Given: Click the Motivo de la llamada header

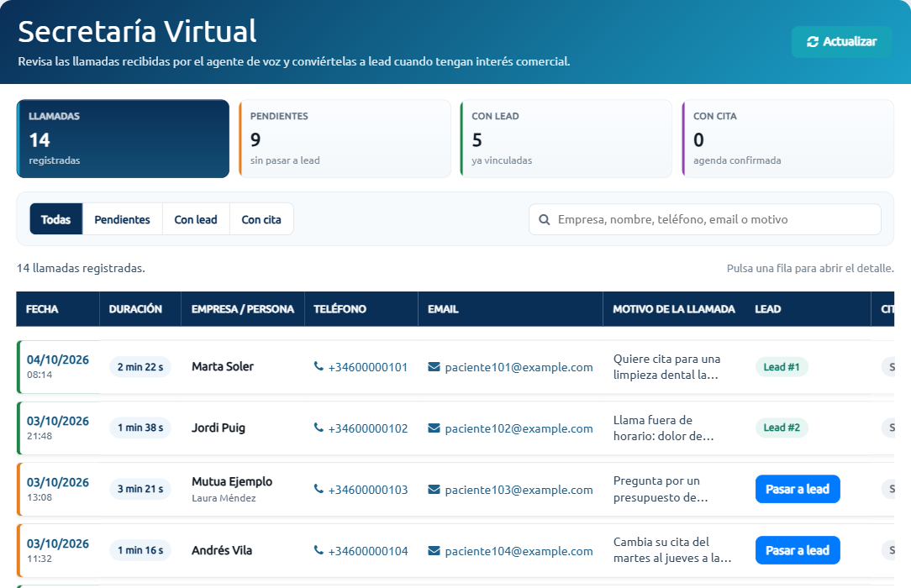Looking at the screenshot, I should click(674, 309).
